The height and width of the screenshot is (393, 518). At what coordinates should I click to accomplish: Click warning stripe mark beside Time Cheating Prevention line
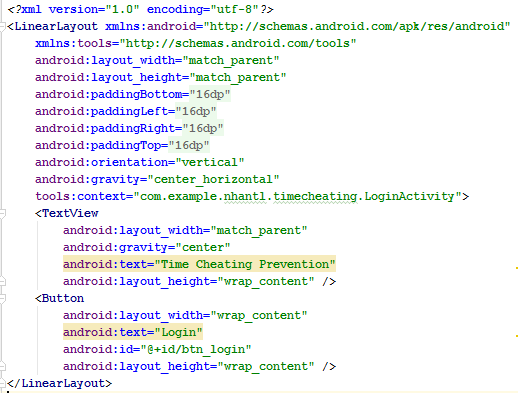(x=516, y=267)
